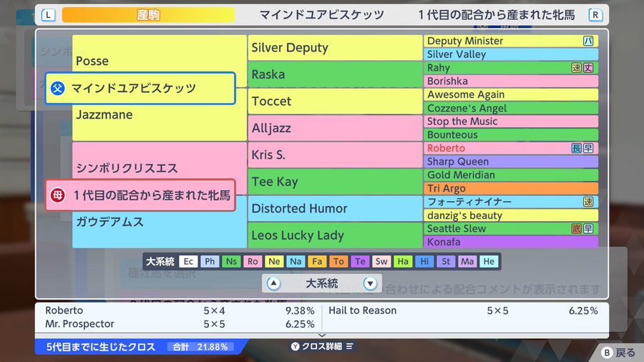Select Silver Valley ancestor row
This screenshot has height=362, width=644.
coord(511,54)
